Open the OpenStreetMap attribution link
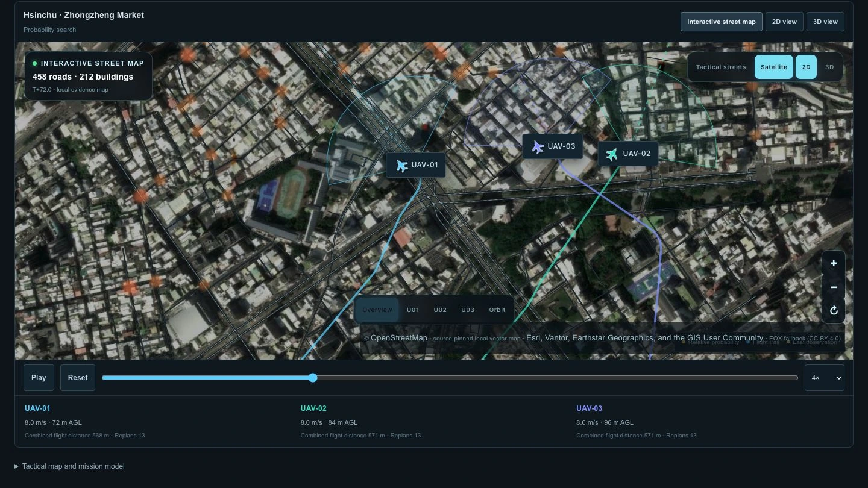 [x=399, y=338]
